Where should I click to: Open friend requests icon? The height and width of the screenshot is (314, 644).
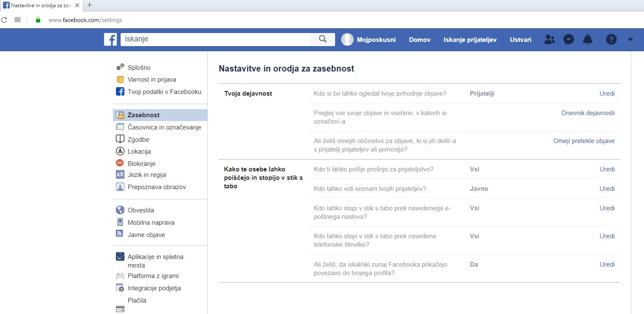coord(549,39)
